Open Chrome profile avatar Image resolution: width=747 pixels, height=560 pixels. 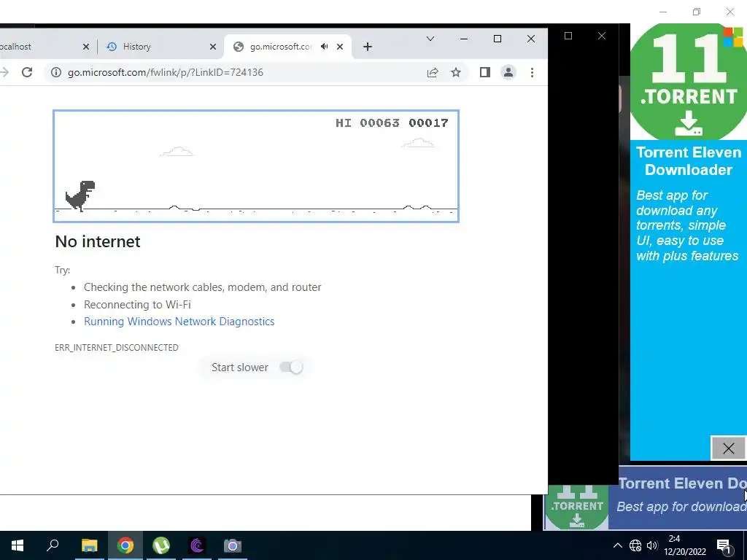508,72
